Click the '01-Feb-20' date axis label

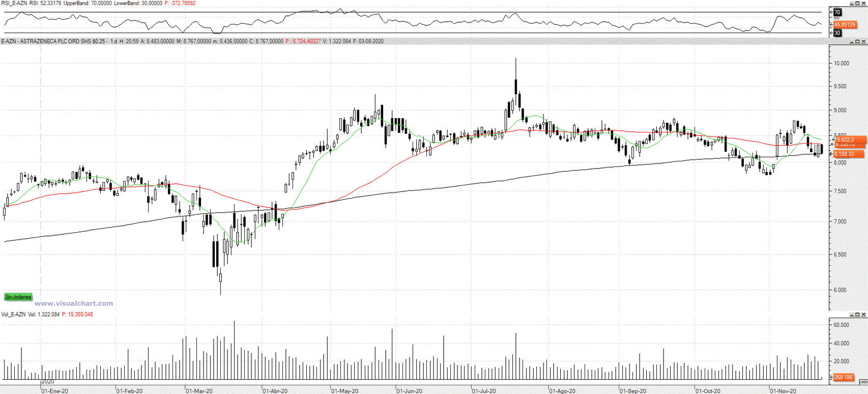pos(130,391)
